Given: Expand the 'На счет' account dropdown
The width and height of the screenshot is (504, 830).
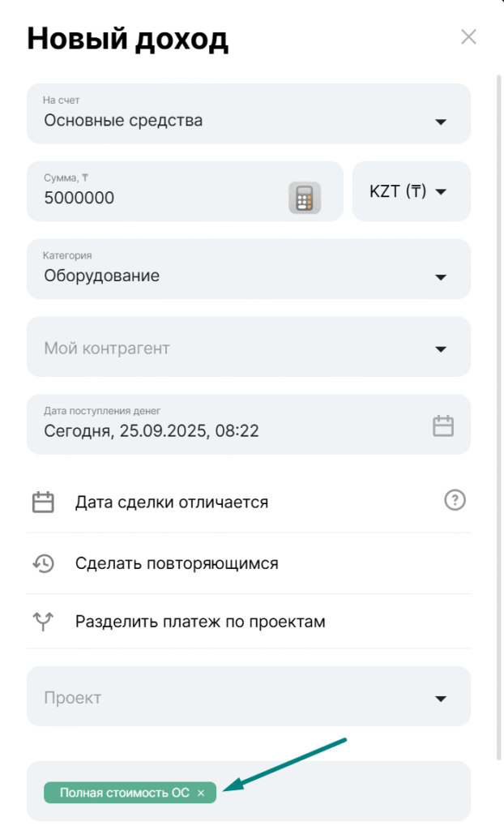Looking at the screenshot, I should 441,122.
